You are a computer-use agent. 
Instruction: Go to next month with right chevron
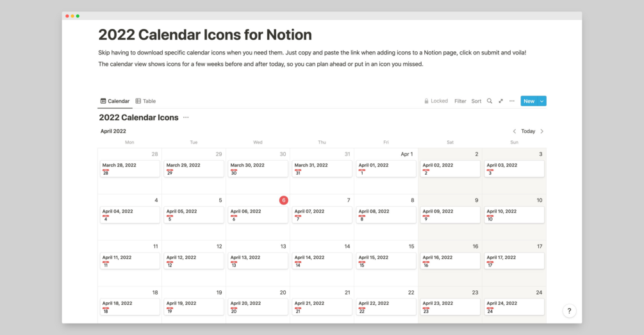[542, 131]
